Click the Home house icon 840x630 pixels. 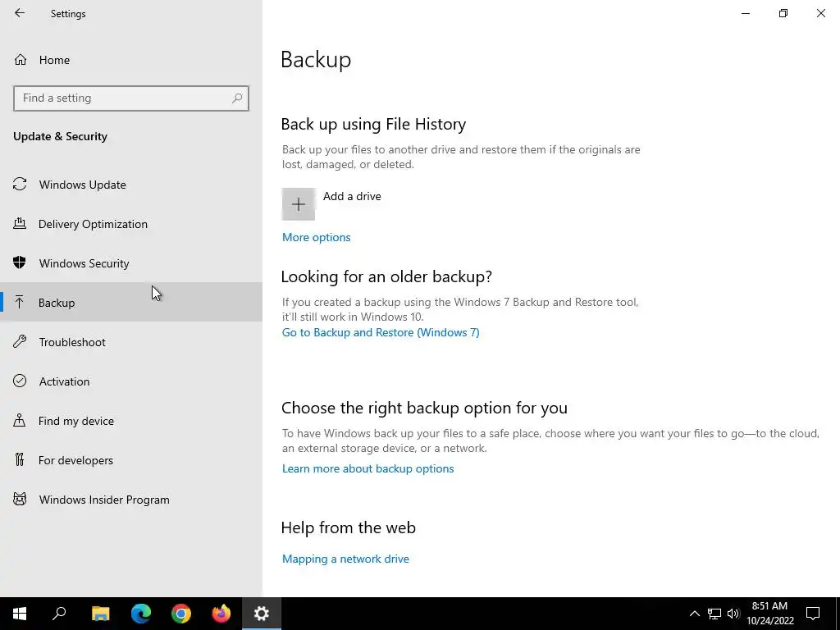[21, 59]
